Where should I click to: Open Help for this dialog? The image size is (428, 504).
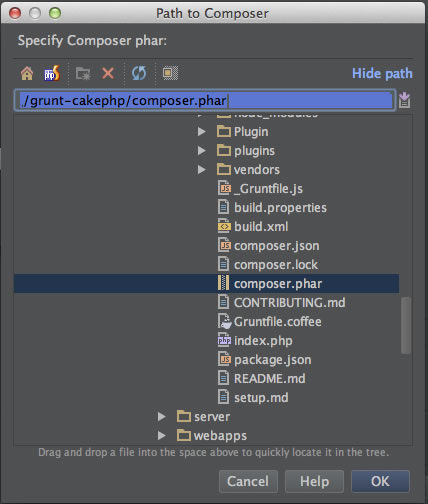[314, 481]
